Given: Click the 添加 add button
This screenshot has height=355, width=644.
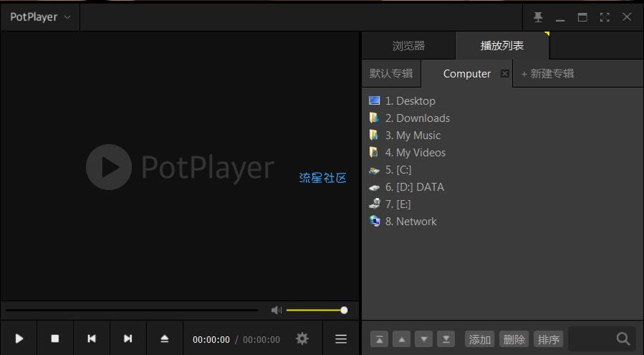Looking at the screenshot, I should 480,339.
